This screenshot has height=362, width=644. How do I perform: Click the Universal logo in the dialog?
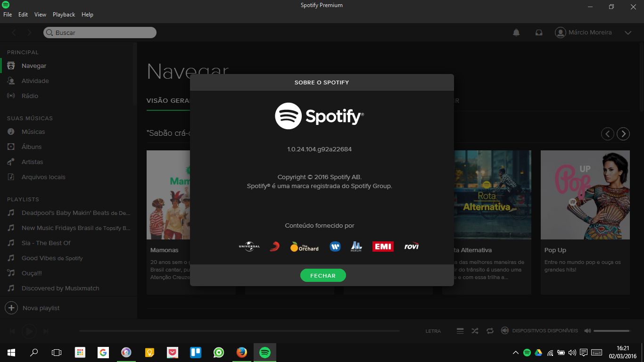click(249, 247)
